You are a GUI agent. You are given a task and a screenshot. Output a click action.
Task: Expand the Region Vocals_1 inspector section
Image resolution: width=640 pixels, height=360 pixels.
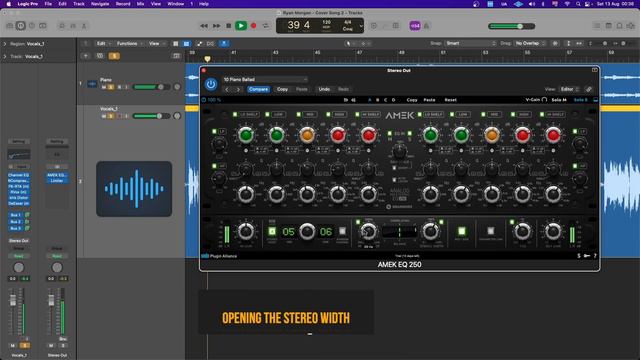pos(5,44)
